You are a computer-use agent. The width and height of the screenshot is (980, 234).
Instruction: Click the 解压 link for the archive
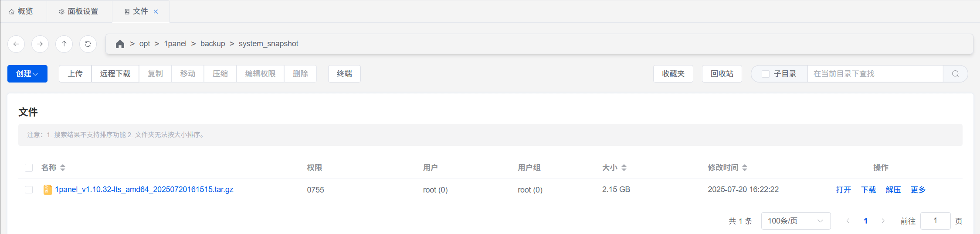(x=893, y=190)
